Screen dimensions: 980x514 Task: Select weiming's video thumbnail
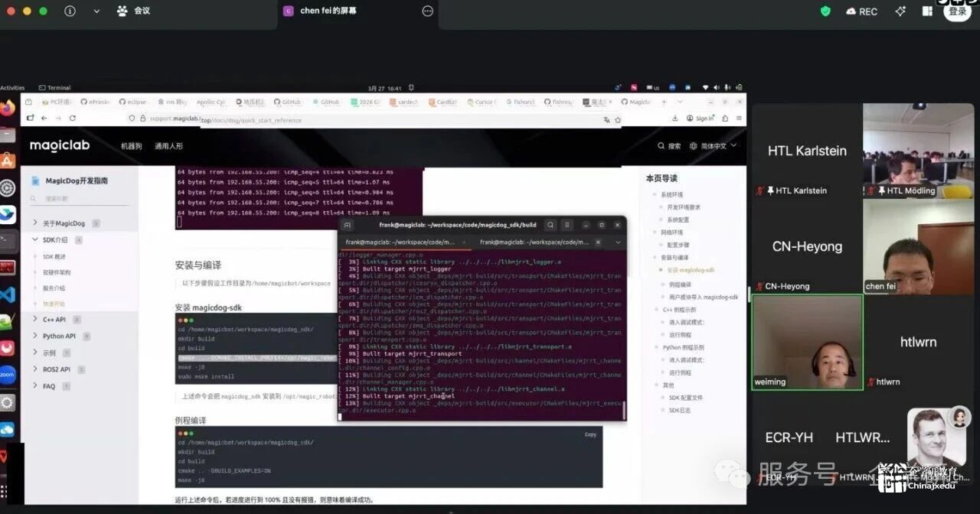807,343
